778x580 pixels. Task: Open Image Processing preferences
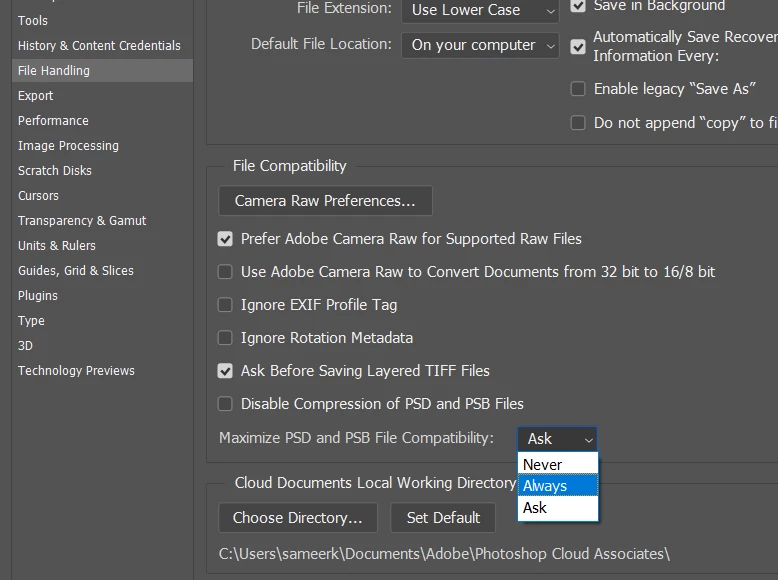tap(68, 145)
